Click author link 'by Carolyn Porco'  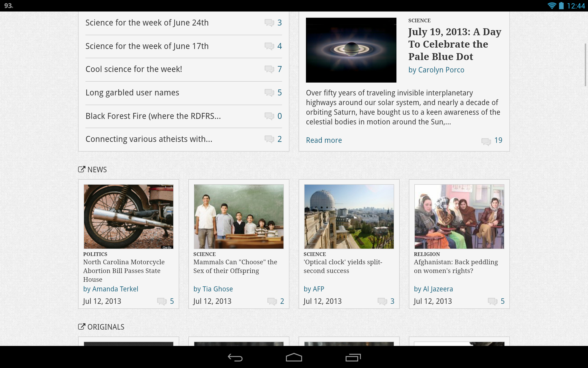436,70
